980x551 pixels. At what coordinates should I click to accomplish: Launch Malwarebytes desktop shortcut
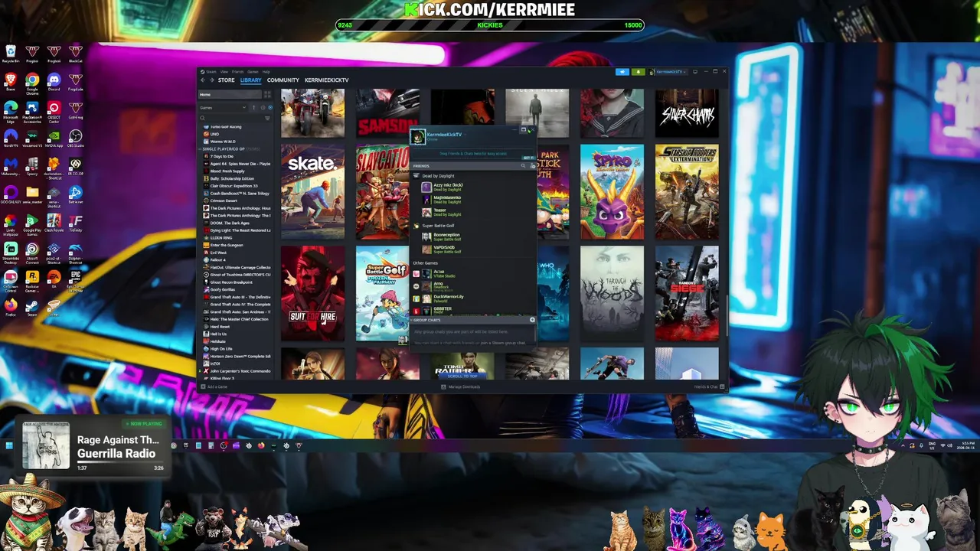[11, 167]
